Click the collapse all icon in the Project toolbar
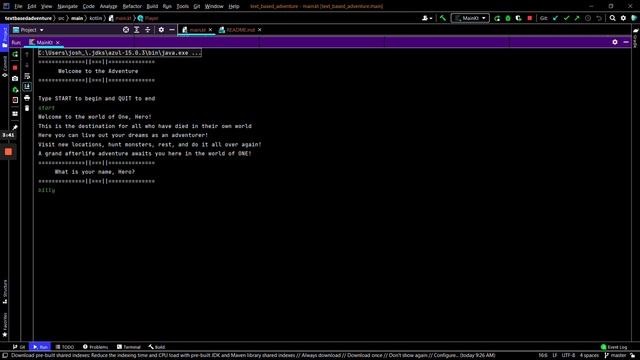Image resolution: width=640 pixels, height=360 pixels. [148, 30]
